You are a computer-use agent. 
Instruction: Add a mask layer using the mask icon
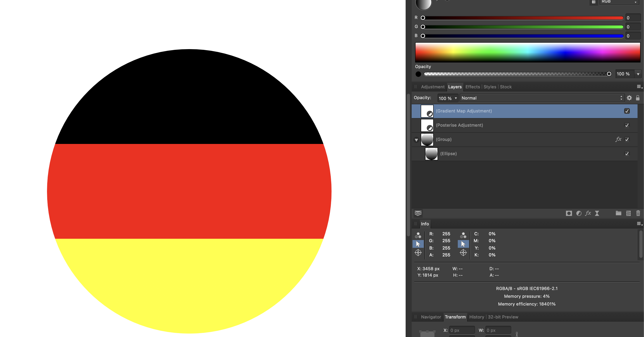[x=569, y=213]
